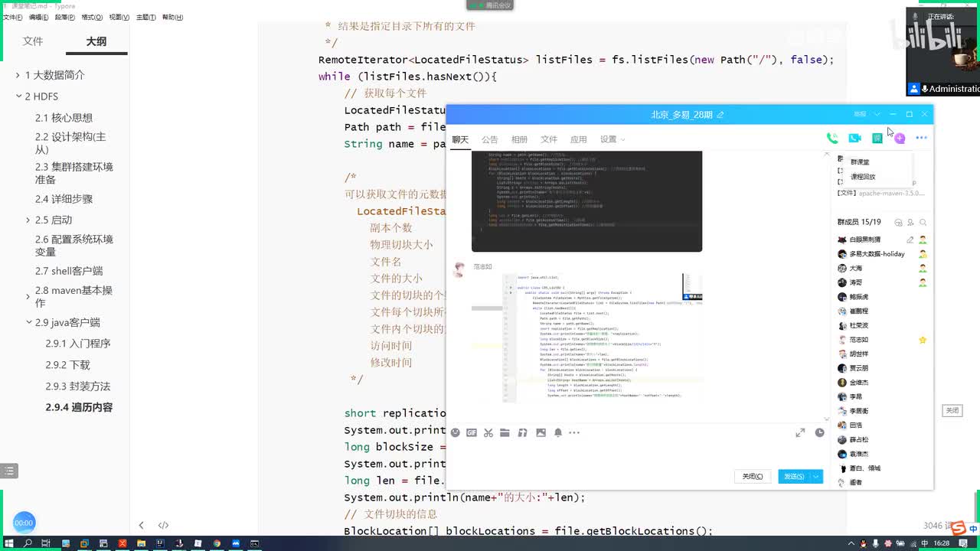The image size is (980, 551).
Task: Click the purple invite plus icon
Action: point(900,139)
